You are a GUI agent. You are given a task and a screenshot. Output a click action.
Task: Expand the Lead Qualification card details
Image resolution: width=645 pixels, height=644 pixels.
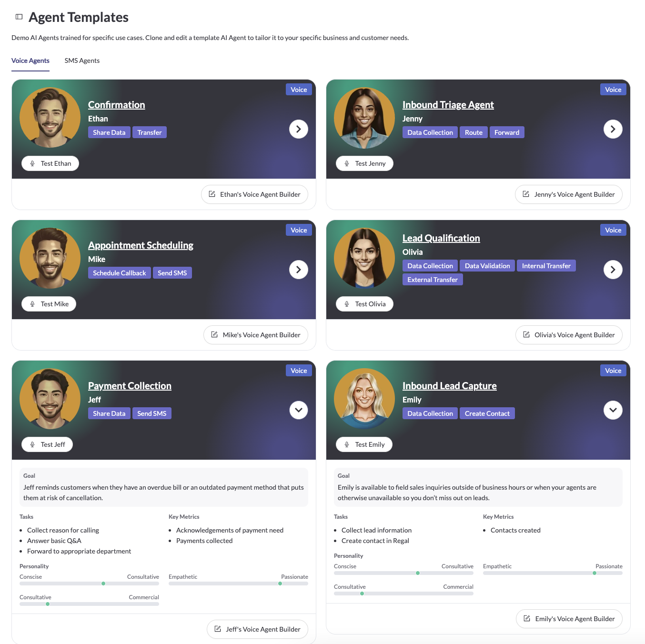coord(613,270)
